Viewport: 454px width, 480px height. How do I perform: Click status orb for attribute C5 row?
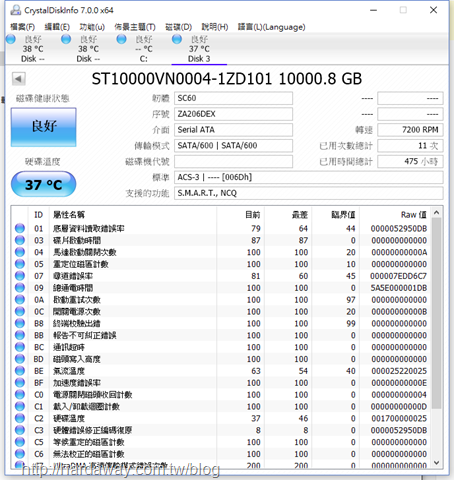20,442
